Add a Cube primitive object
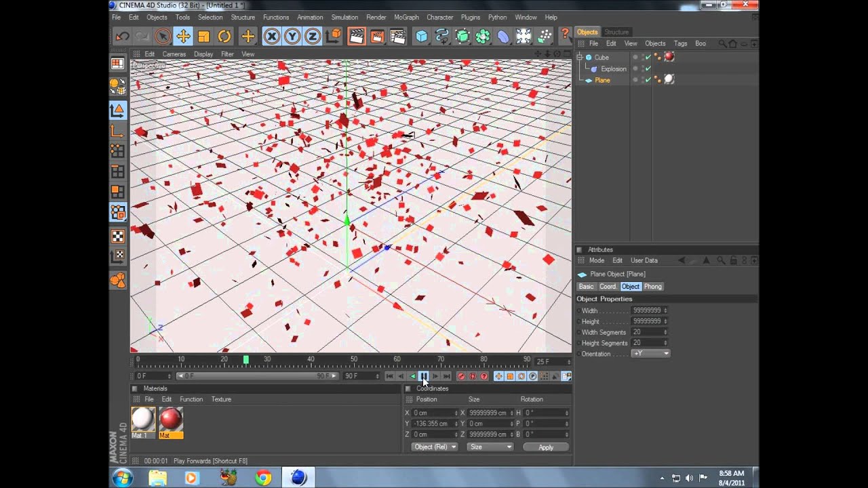The height and width of the screenshot is (488, 868). coord(422,37)
